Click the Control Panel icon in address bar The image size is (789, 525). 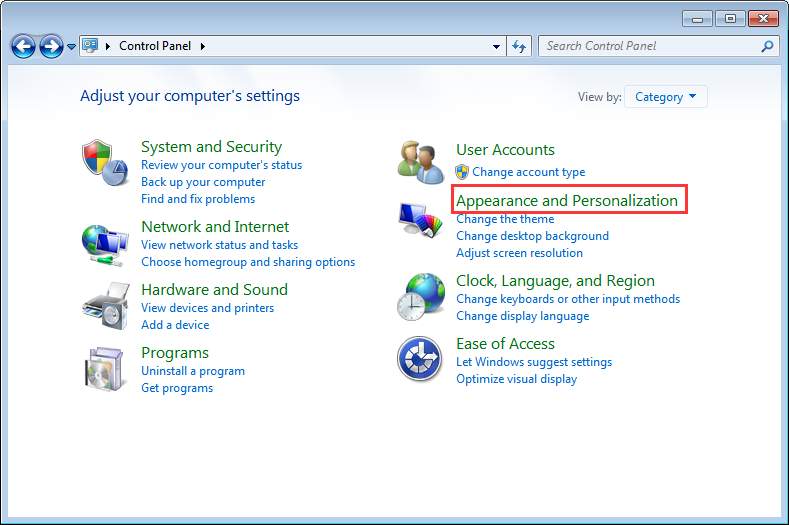tap(90, 46)
